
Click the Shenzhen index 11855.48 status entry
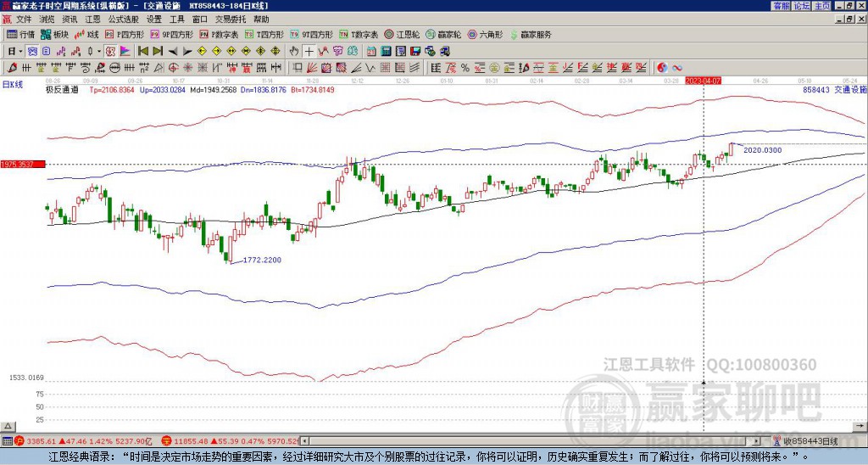click(x=231, y=442)
